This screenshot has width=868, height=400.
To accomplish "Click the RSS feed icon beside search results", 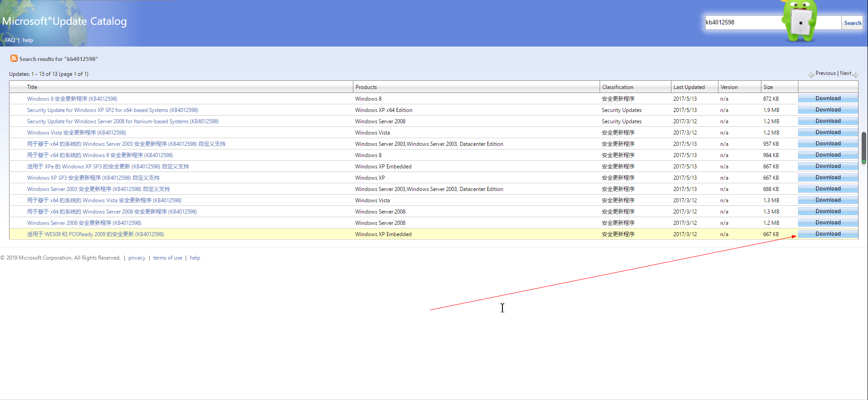I will point(14,58).
